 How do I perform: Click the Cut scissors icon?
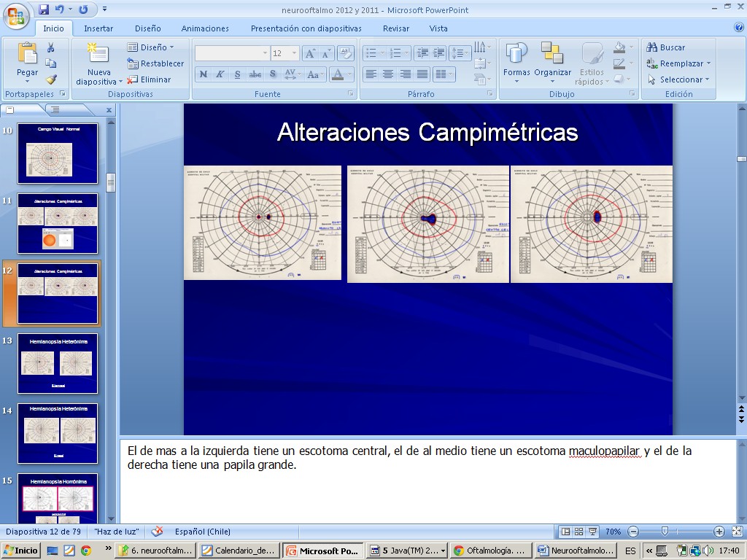click(51, 47)
